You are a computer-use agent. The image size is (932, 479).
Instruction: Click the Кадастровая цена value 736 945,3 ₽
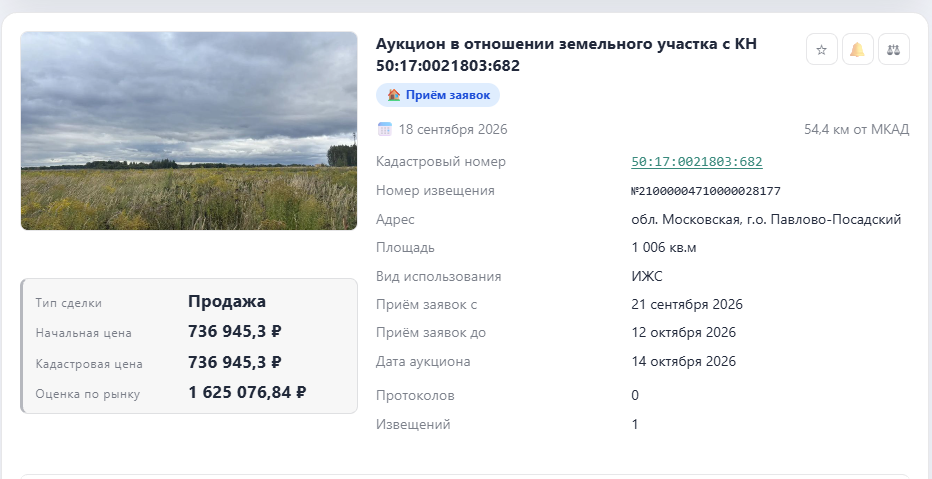click(x=235, y=363)
